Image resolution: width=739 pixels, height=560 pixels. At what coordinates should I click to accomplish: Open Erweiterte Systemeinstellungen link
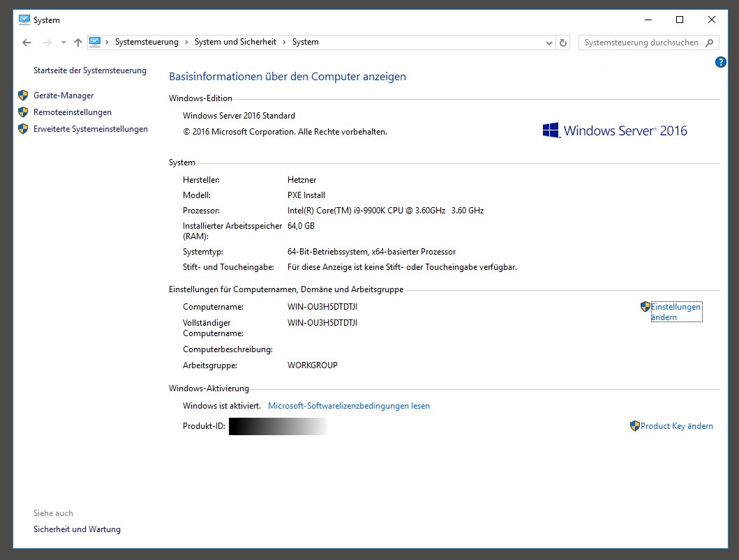91,129
